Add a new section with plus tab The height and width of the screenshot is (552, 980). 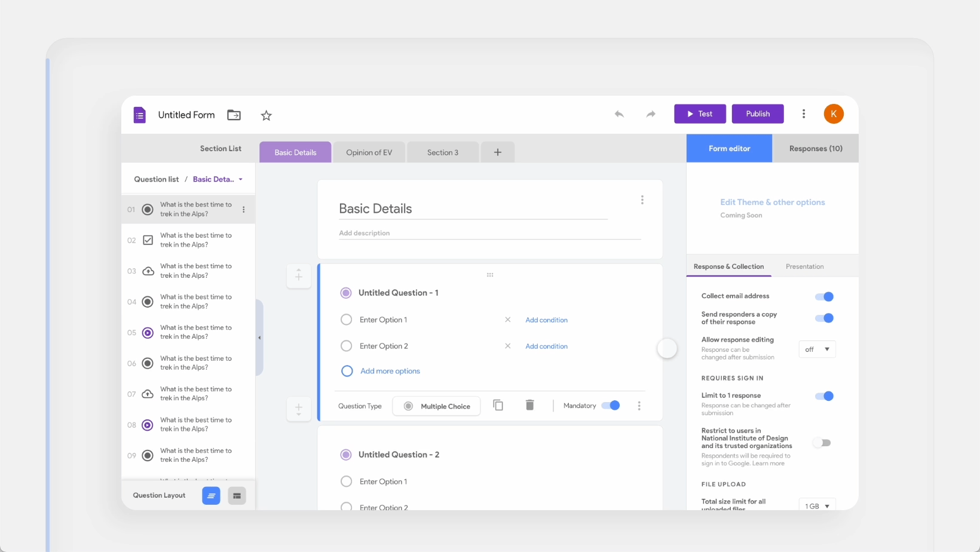click(498, 152)
